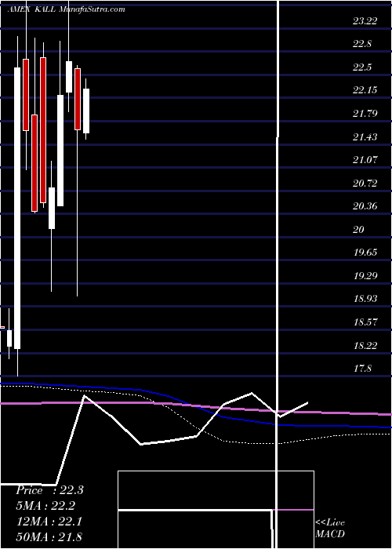Click the 23.22 price axis label
The image size is (392, 549).
click(365, 21)
